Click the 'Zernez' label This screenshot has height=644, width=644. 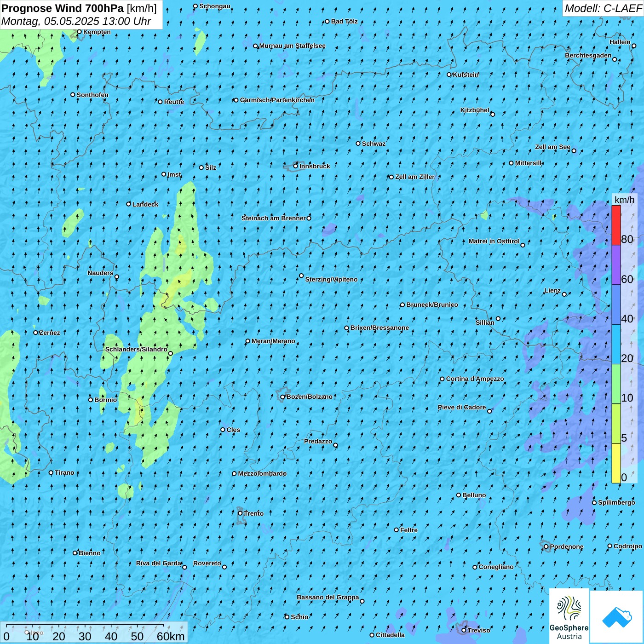(50, 333)
